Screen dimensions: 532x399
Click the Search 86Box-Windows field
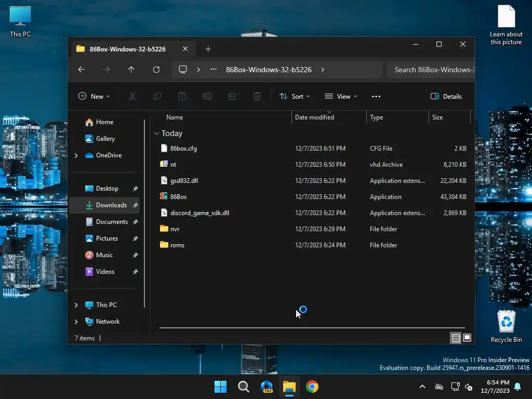pyautogui.click(x=431, y=70)
